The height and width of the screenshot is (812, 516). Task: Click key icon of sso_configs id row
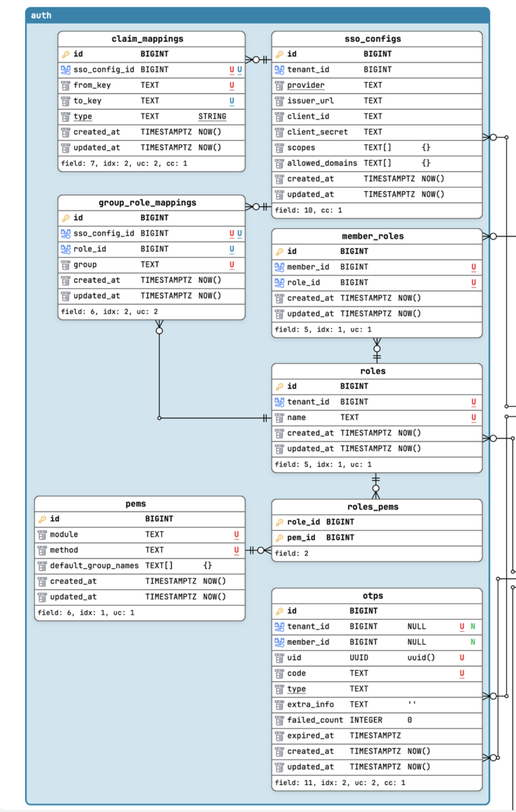pos(280,54)
